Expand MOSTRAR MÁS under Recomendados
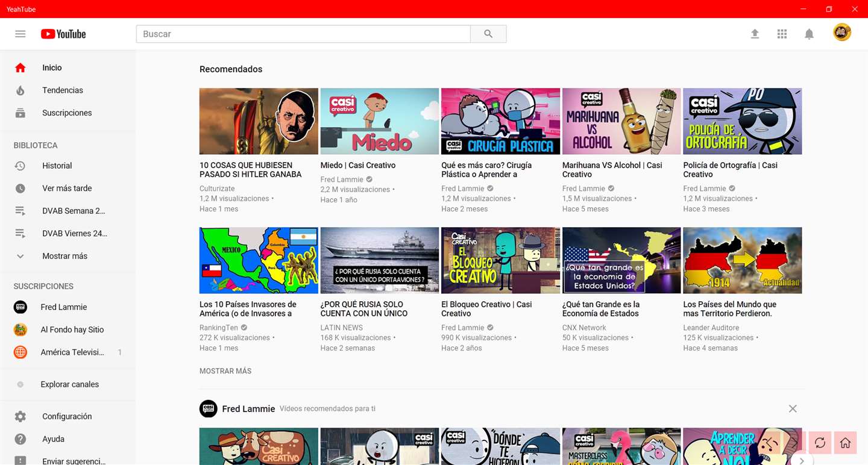This screenshot has height=465, width=868. pos(225,371)
